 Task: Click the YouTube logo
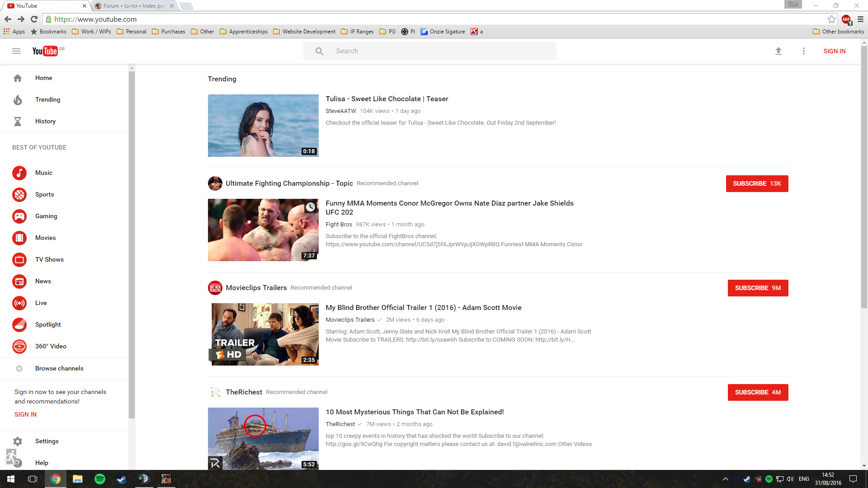click(x=45, y=51)
